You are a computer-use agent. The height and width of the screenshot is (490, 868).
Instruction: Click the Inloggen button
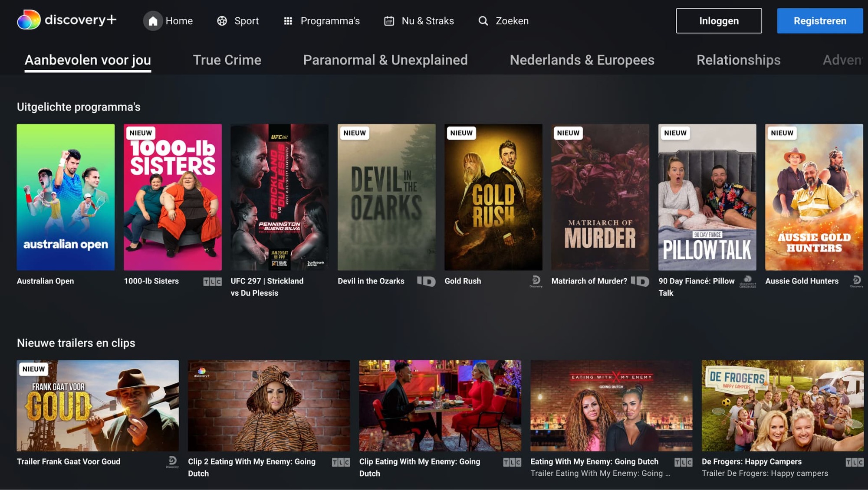click(719, 21)
